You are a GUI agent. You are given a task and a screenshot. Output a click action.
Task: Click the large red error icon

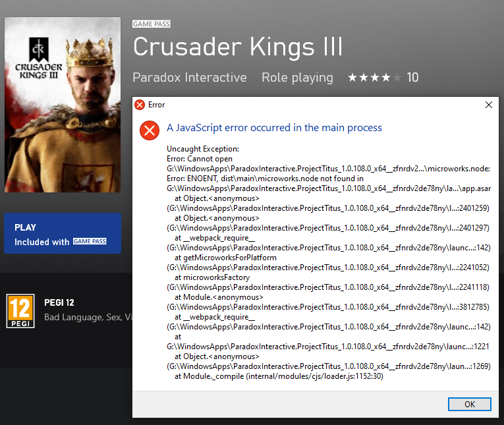(150, 130)
